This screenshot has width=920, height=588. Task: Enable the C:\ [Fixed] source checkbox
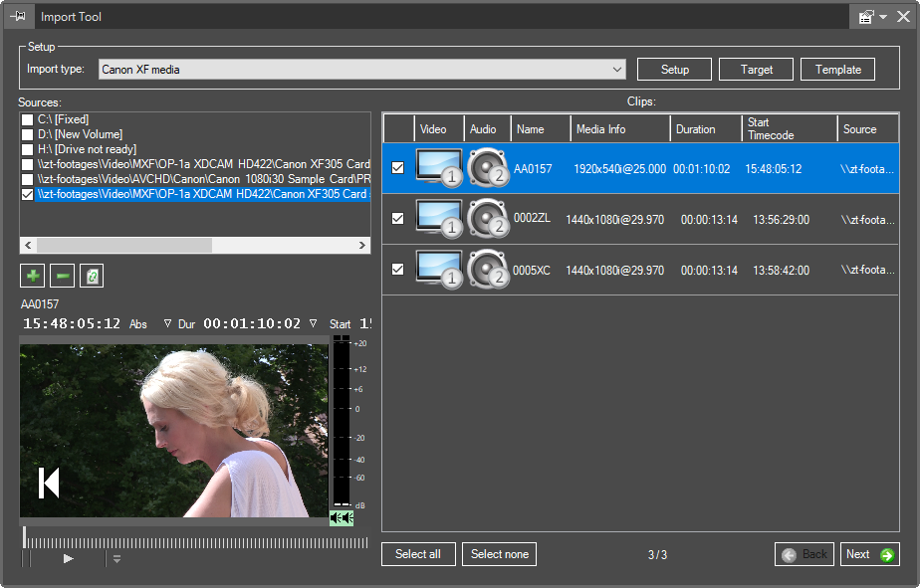coord(27,119)
